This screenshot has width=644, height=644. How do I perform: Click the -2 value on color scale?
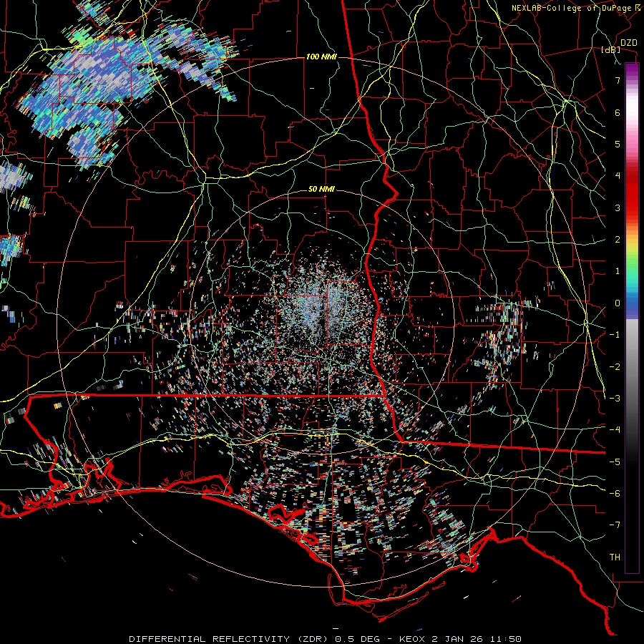pos(615,366)
